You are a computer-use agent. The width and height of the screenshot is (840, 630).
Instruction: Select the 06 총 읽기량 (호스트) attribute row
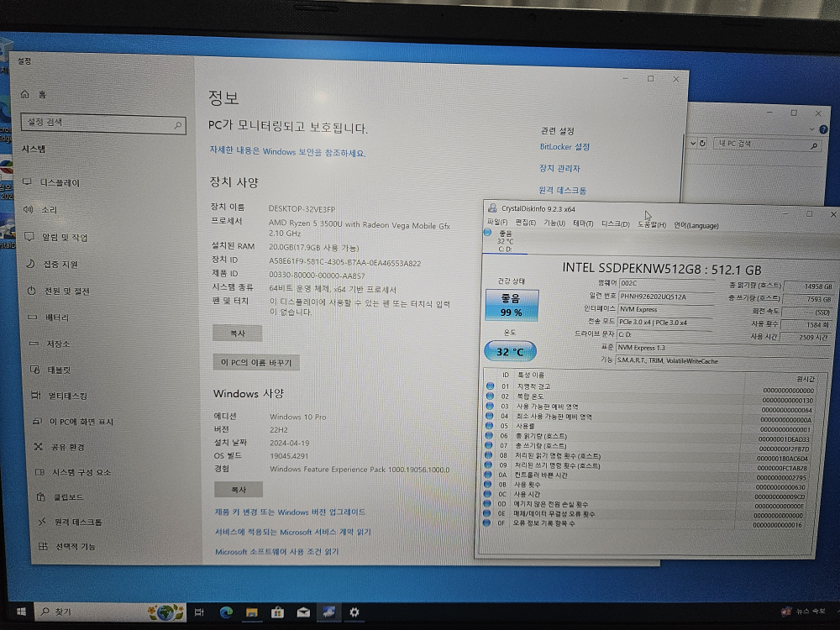650,436
